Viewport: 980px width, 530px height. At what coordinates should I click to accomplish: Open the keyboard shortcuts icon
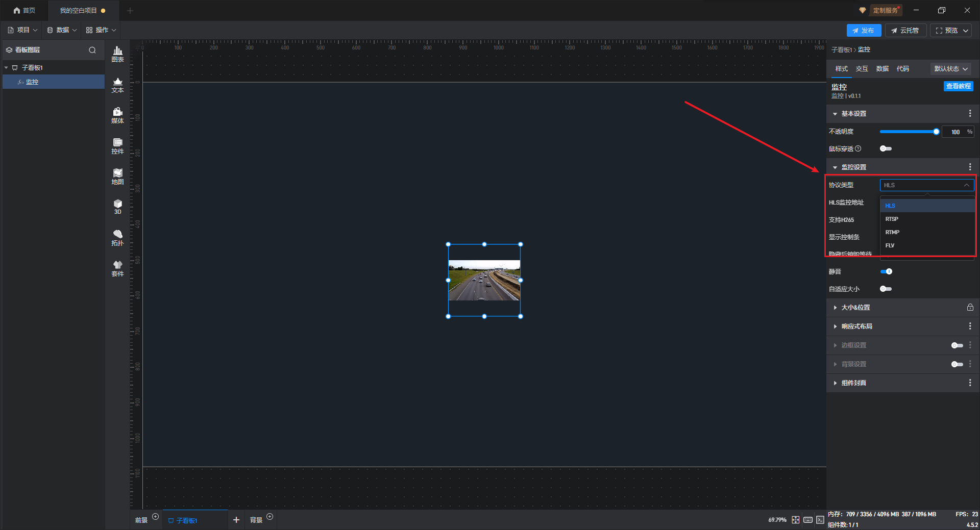pos(808,520)
